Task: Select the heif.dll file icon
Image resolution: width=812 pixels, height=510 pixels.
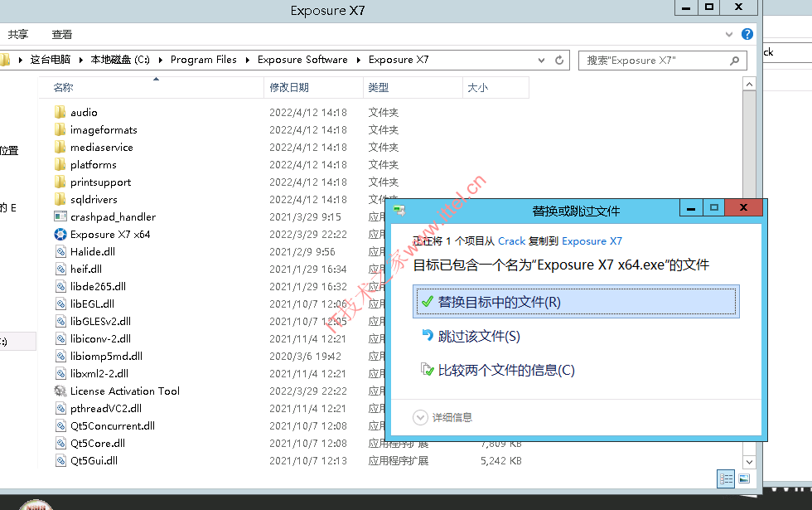Action: coord(60,269)
